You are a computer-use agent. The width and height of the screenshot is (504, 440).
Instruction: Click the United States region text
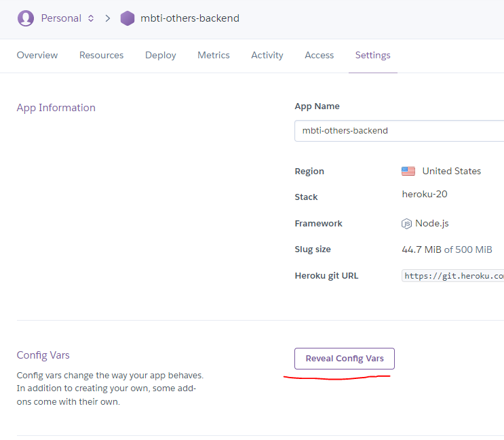pos(452,171)
